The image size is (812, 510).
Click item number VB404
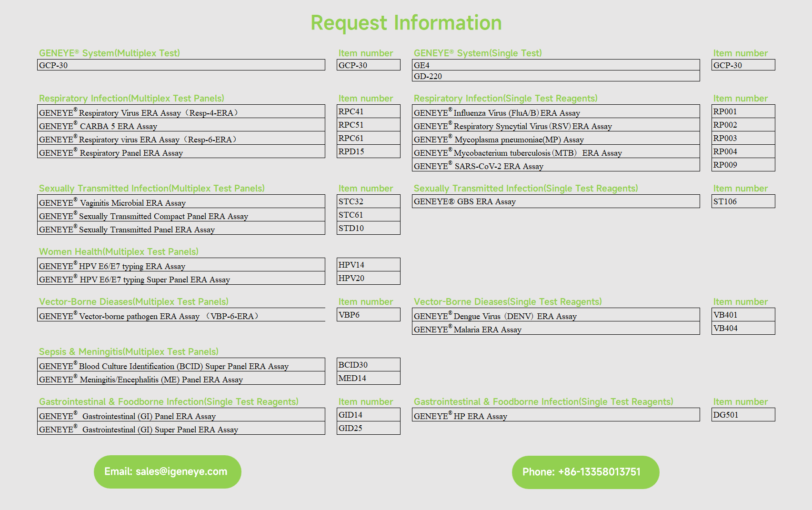click(743, 328)
